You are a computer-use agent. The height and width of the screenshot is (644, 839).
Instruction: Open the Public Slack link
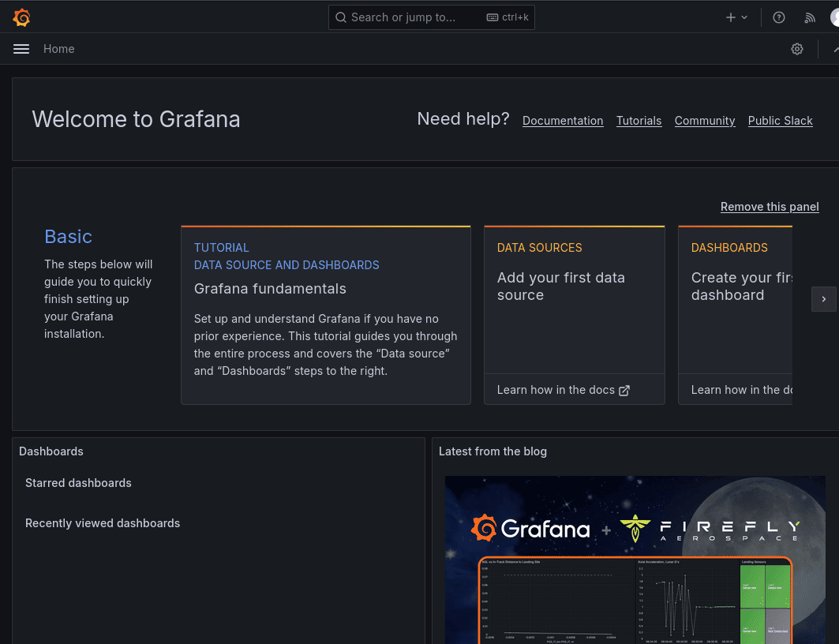pos(780,121)
